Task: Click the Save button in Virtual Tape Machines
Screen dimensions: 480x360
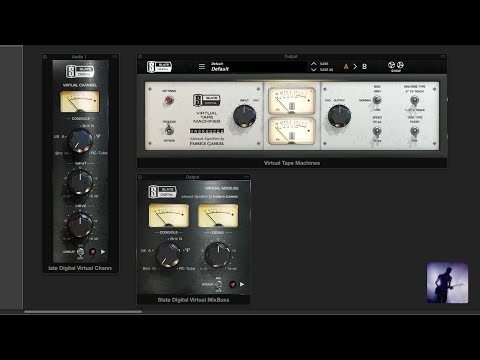Action: (x=324, y=63)
